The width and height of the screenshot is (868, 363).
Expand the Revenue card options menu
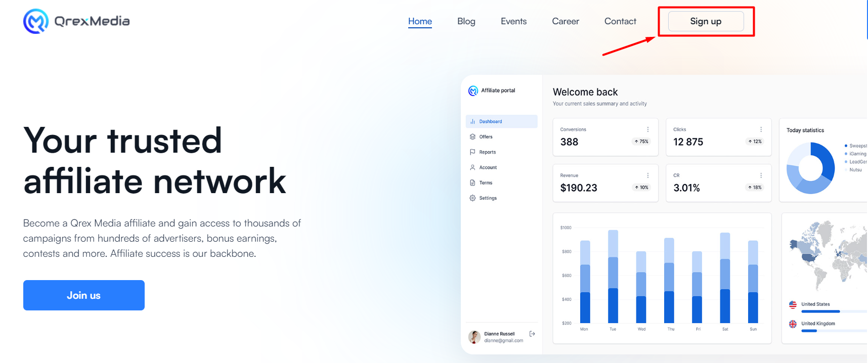(x=648, y=175)
